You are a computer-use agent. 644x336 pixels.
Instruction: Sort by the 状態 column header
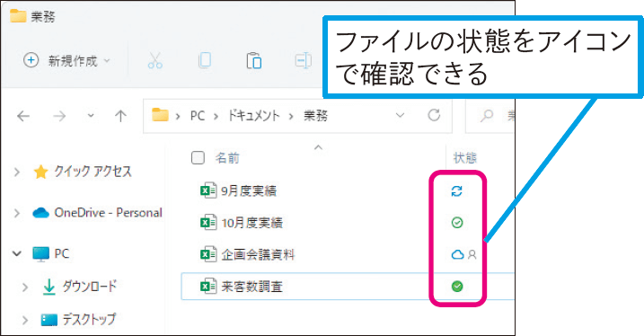tap(465, 158)
